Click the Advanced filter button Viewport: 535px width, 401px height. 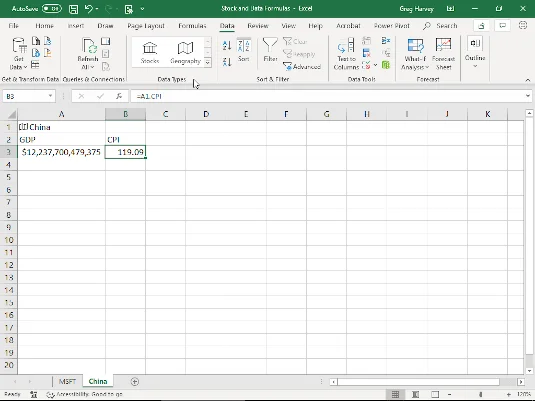pyautogui.click(x=302, y=67)
